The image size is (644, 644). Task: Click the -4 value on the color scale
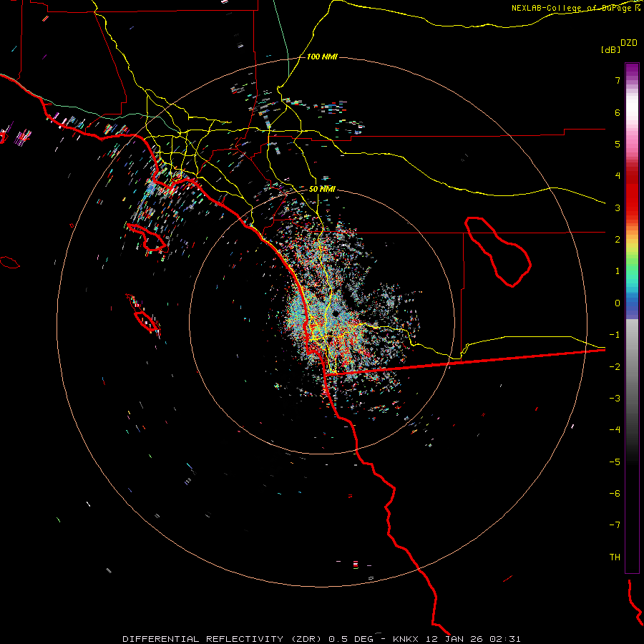click(615, 429)
